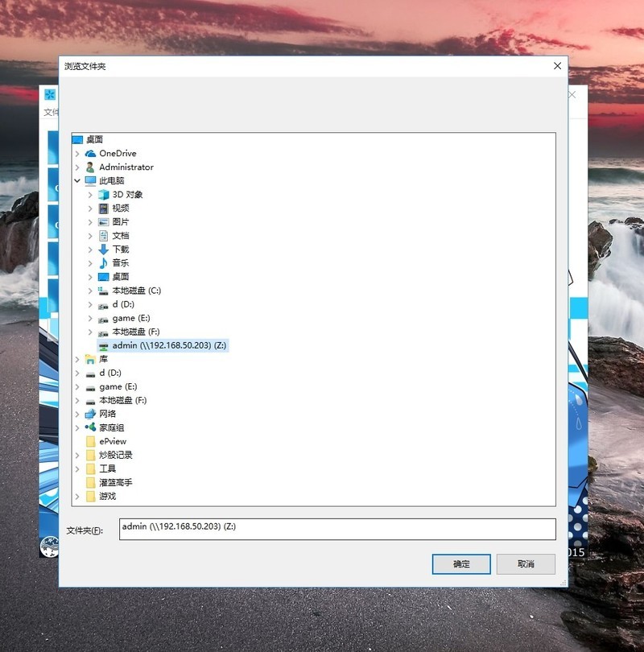The height and width of the screenshot is (652, 644).
Task: Expand the 炒股记录 folder node
Action: (x=77, y=456)
